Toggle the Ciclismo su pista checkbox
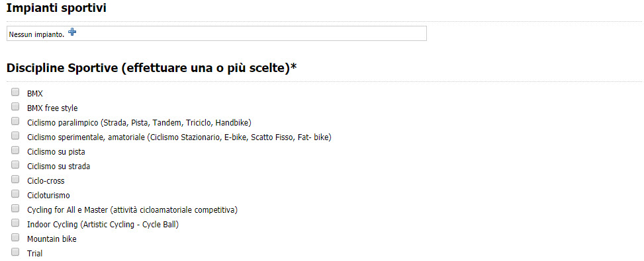The height and width of the screenshot is (261, 644). click(15, 150)
